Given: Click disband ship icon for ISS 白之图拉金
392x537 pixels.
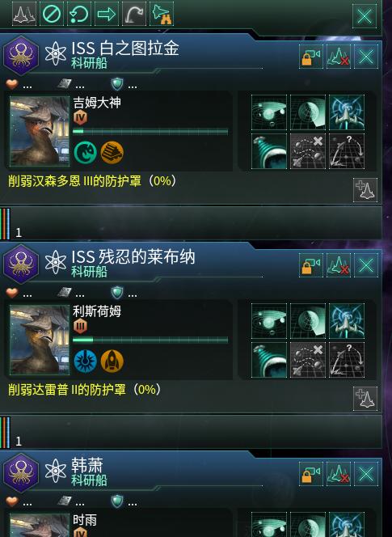Looking at the screenshot, I should coord(338,56).
